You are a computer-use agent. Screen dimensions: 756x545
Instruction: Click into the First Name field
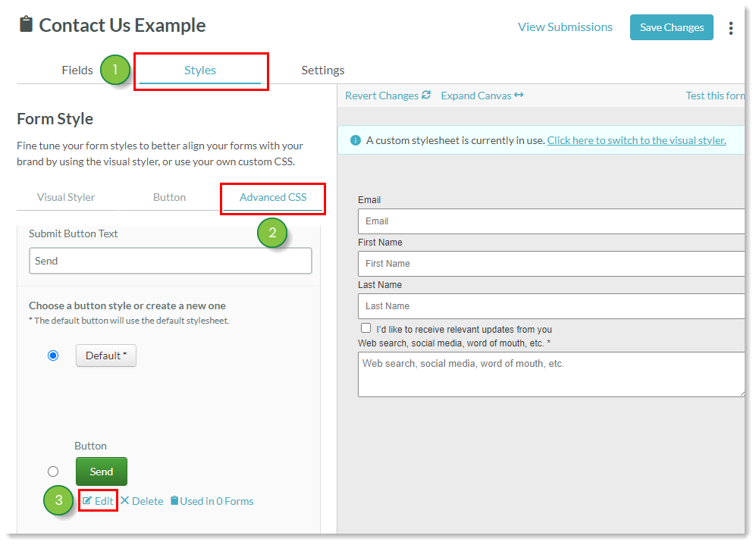551,264
